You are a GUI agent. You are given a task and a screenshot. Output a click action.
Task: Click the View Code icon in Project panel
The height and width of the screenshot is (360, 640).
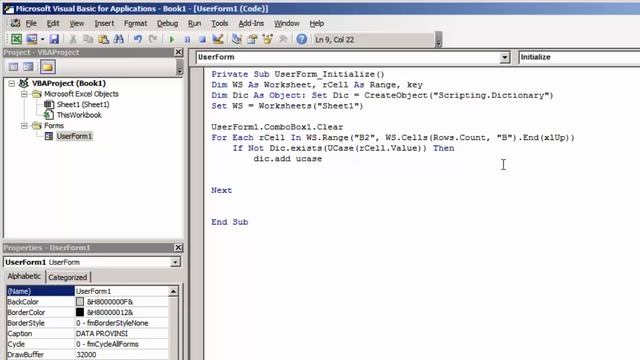coord(13,67)
